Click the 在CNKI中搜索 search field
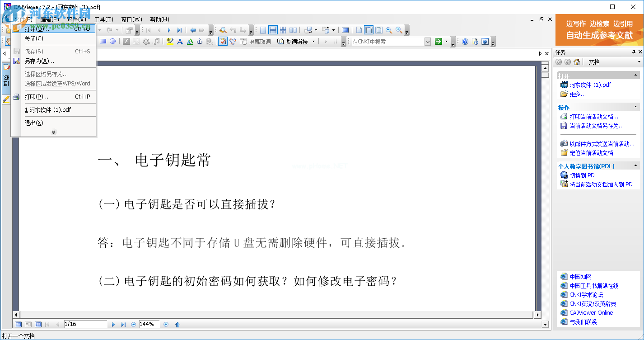The image size is (644, 340). 387,41
